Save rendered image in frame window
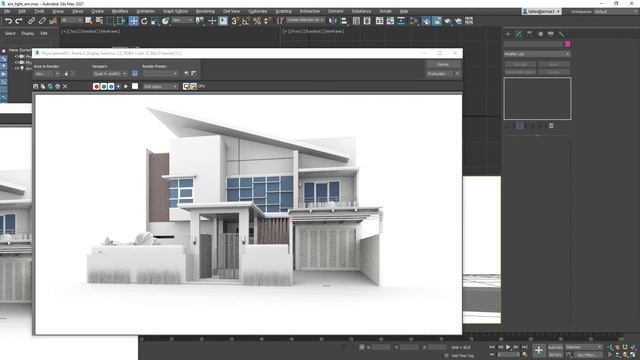The height and width of the screenshot is (360, 640). (36, 87)
